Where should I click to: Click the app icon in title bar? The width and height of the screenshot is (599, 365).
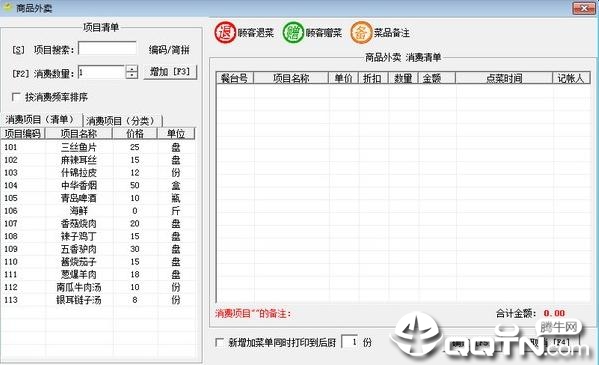pyautogui.click(x=8, y=8)
